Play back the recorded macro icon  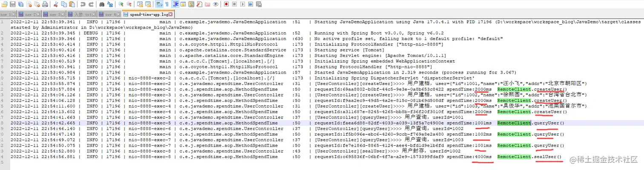click(x=242, y=4)
